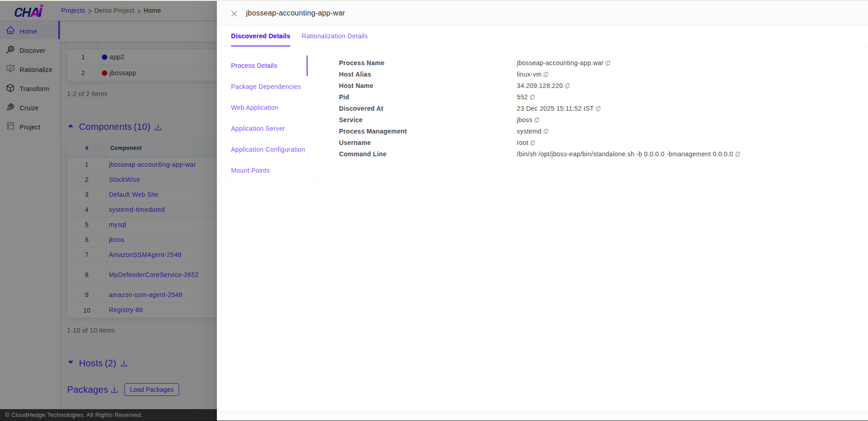Select the jbossapp application row
Screen dimensions: 868x421
tap(142, 73)
